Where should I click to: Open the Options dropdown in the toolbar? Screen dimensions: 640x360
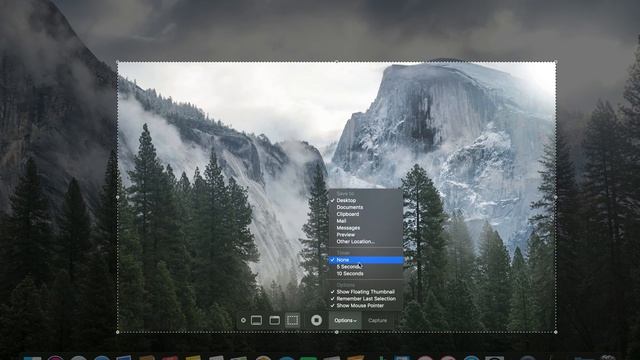(345, 320)
